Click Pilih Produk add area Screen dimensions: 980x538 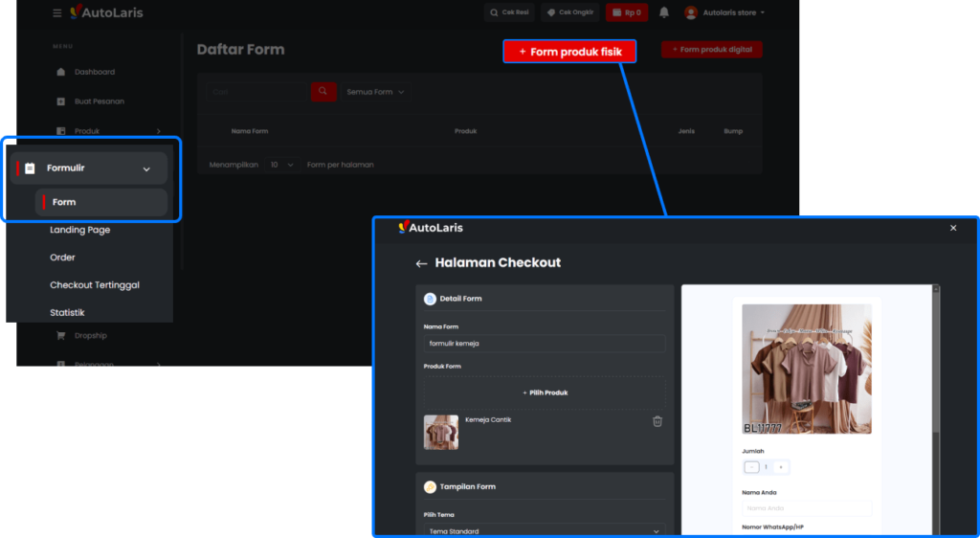(x=545, y=393)
